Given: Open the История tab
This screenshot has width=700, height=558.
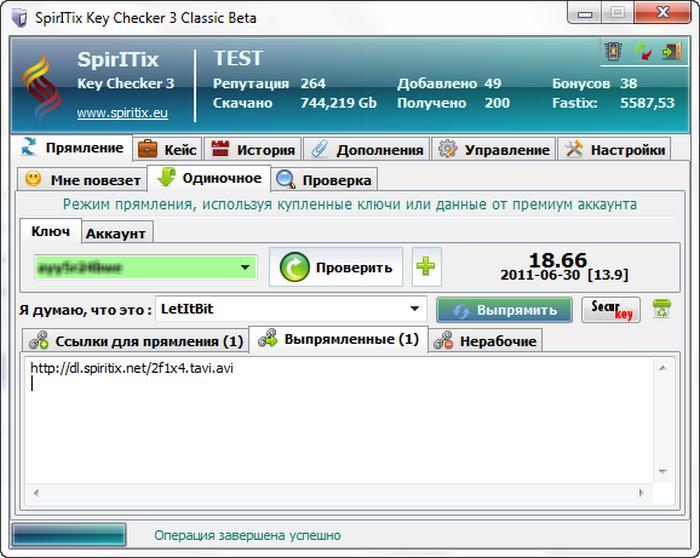Looking at the screenshot, I should (x=253, y=150).
